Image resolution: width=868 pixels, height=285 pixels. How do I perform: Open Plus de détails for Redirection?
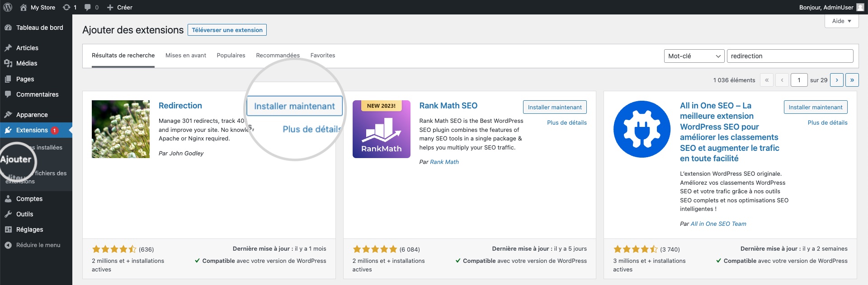[312, 129]
